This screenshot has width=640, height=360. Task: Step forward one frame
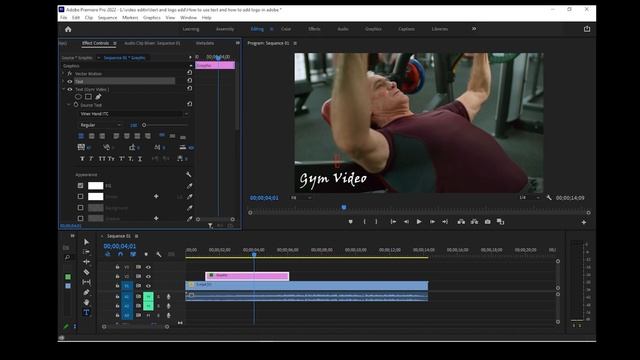432,222
